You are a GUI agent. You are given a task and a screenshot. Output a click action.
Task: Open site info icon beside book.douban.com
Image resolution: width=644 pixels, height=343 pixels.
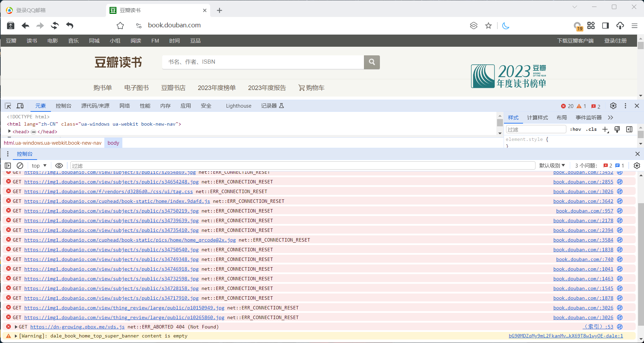(139, 26)
